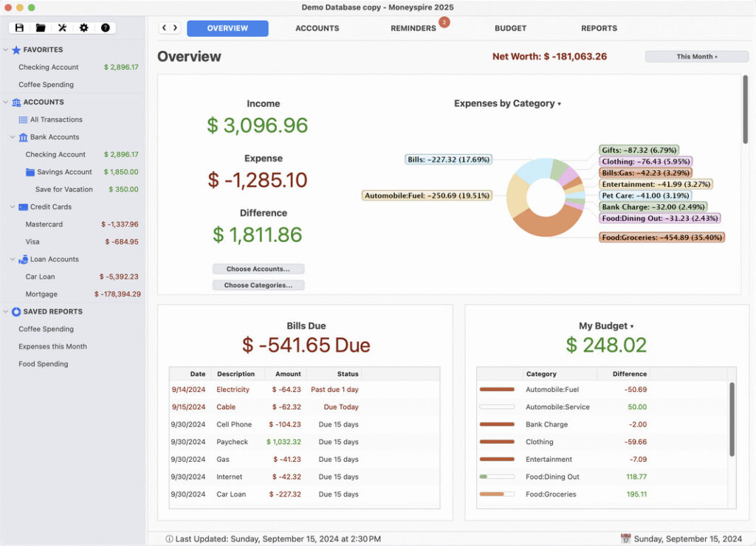Switch to the Budget tab
756x546 pixels.
pyautogui.click(x=510, y=28)
